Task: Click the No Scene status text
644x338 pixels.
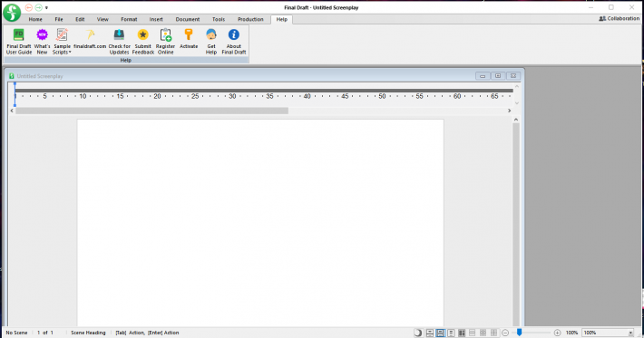Action: click(x=17, y=333)
